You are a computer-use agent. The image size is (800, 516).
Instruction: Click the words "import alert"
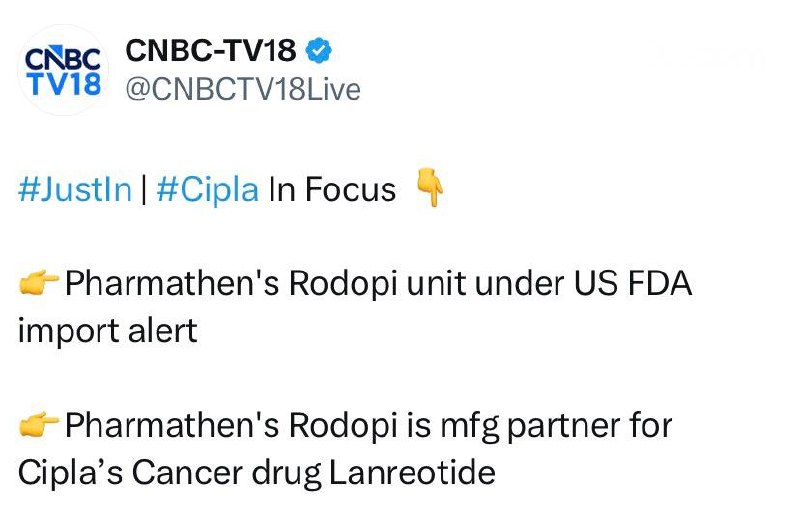(108, 331)
